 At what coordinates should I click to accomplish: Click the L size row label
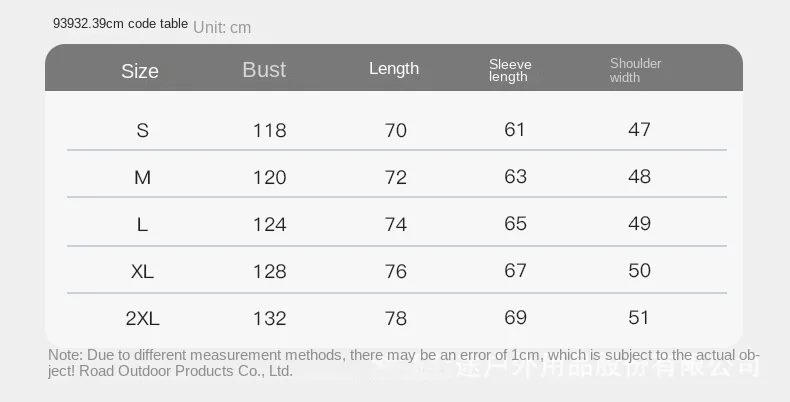(x=142, y=224)
